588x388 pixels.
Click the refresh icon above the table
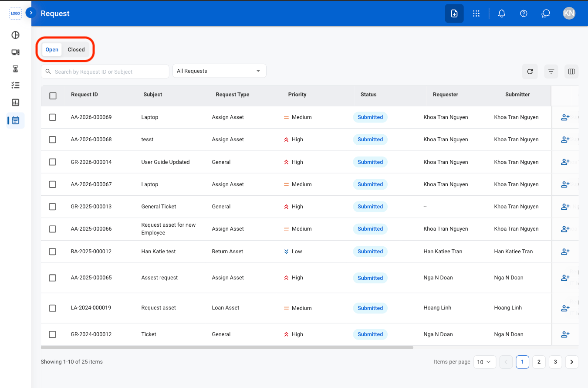(x=530, y=71)
